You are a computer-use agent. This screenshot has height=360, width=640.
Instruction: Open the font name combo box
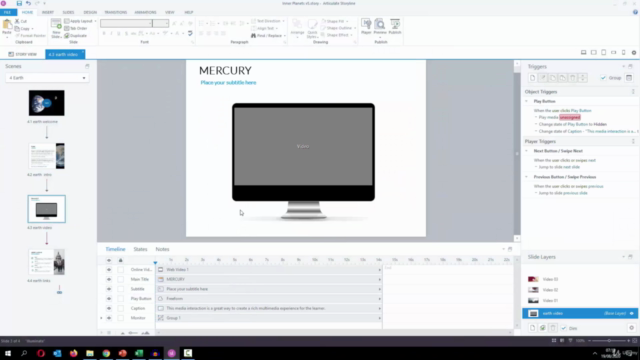[127, 23]
